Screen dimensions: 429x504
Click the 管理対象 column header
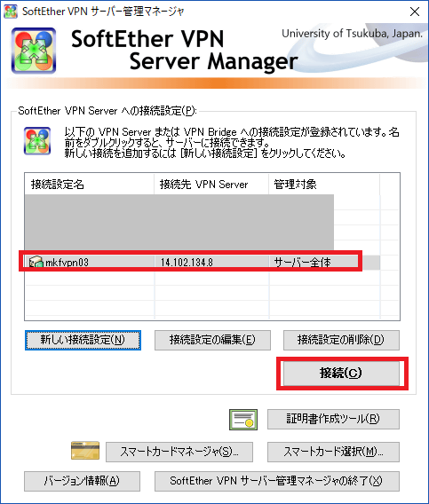pos(324,185)
